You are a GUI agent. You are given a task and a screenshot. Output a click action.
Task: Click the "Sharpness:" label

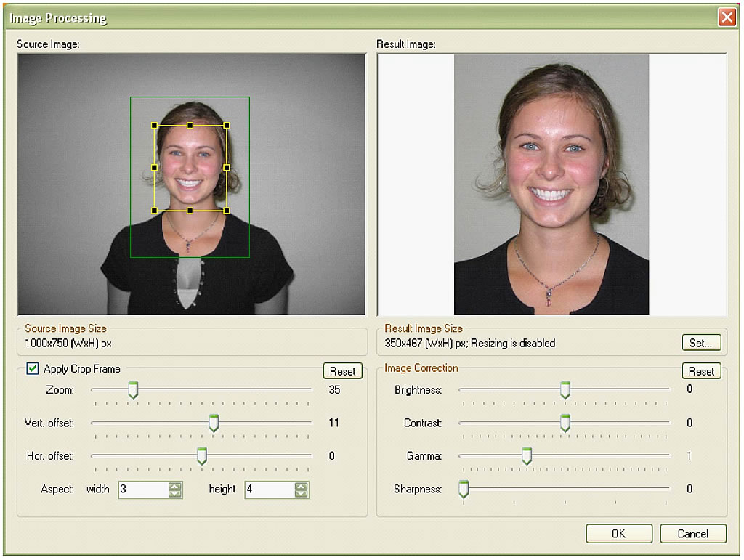(x=418, y=489)
